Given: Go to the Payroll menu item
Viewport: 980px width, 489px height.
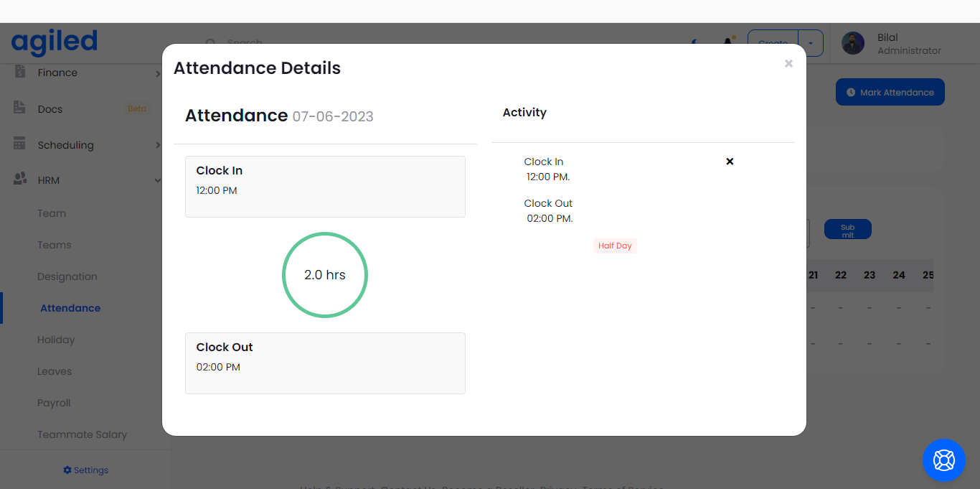Looking at the screenshot, I should click(54, 403).
